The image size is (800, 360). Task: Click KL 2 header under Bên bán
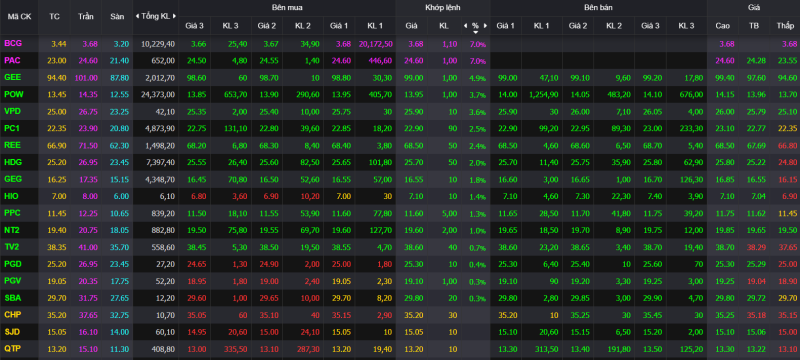[x=614, y=25]
